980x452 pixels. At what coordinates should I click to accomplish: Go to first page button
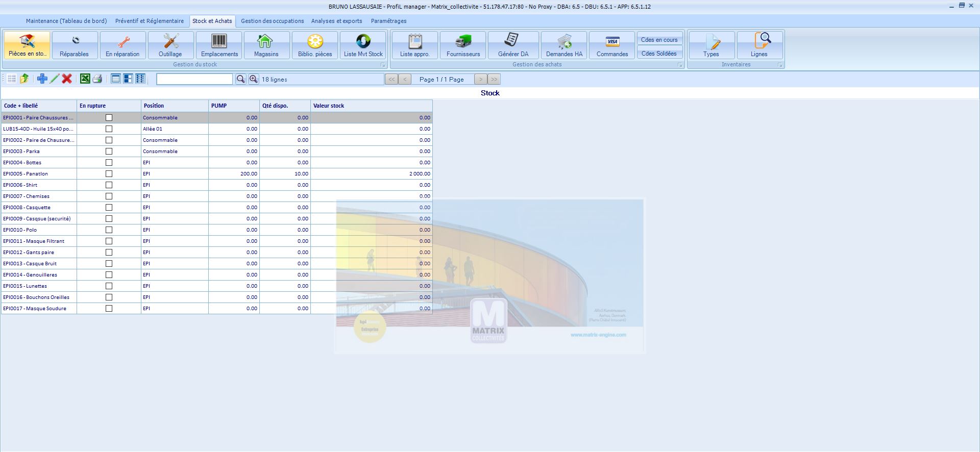[x=391, y=79]
